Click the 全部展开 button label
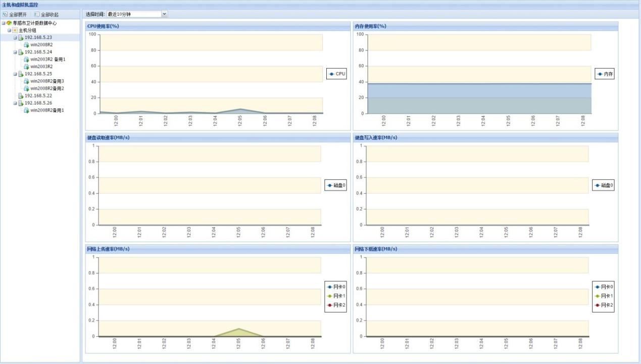 (18, 14)
